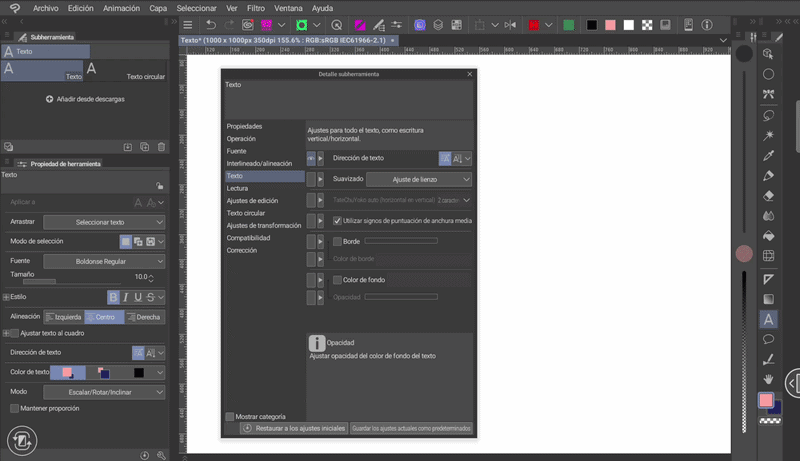
Task: Toggle Bold text style
Action: coord(113,297)
